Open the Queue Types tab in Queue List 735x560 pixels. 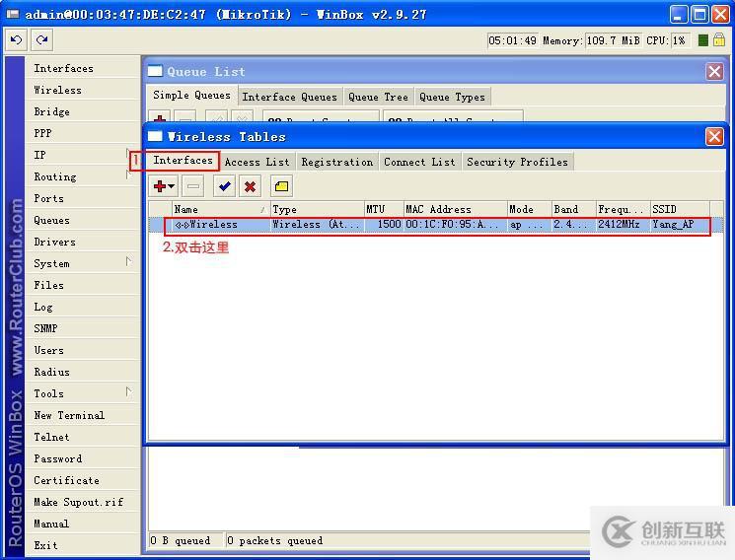coord(452,97)
